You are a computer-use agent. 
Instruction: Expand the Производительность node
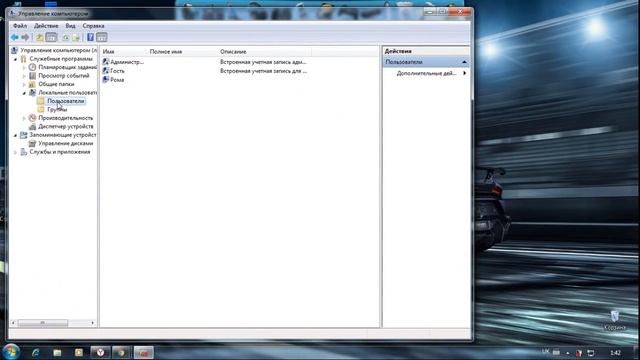point(24,118)
